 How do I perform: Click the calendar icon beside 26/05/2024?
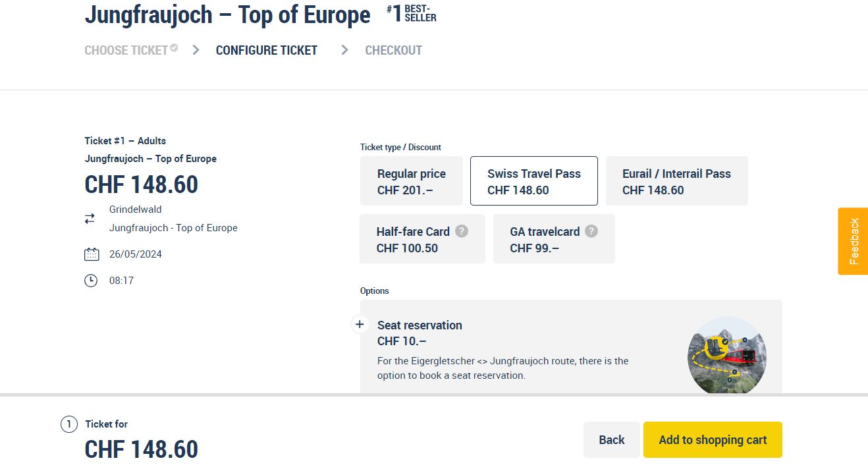point(92,254)
